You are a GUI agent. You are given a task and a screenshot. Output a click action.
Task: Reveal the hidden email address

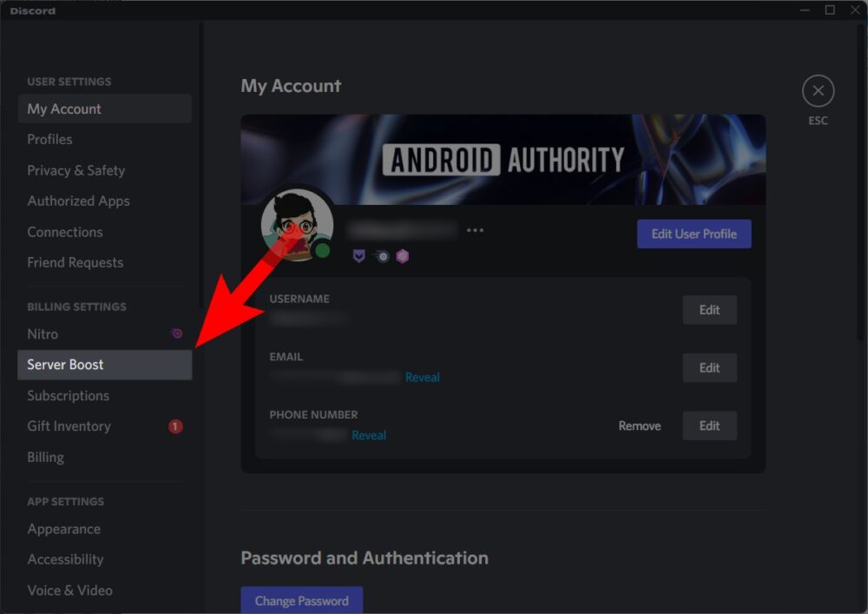tap(423, 377)
